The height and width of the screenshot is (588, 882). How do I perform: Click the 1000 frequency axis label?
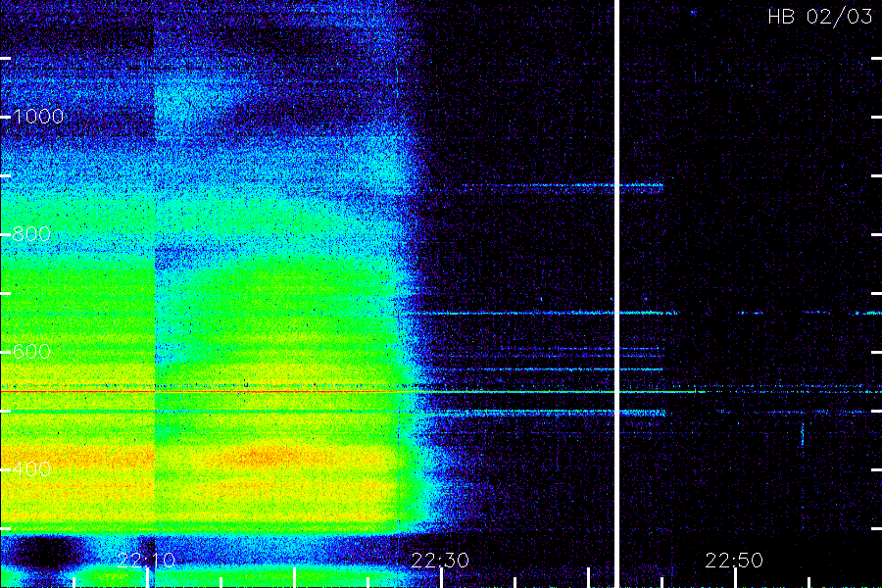point(38,117)
